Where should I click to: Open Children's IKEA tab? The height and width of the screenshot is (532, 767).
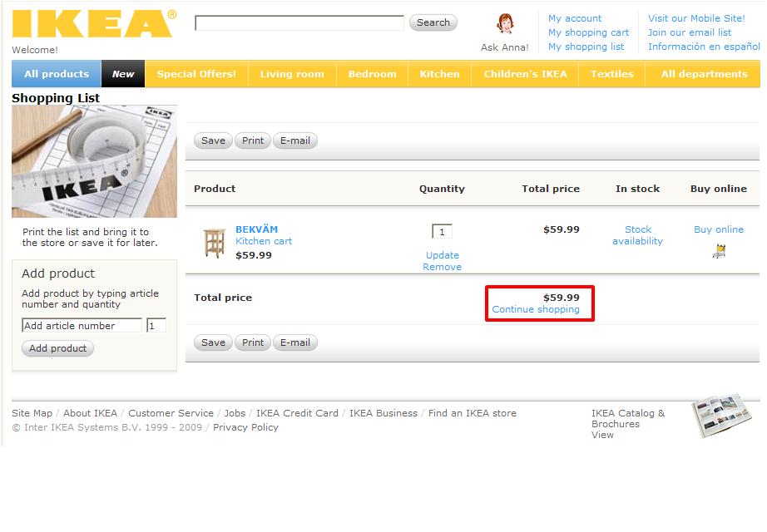click(x=525, y=74)
